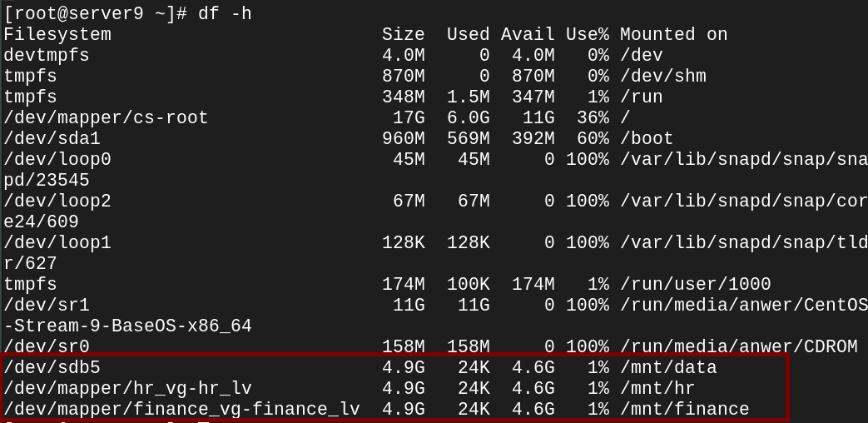The height and width of the screenshot is (423, 868).
Task: Click the '128K' size value for loop1
Action: [x=403, y=242]
